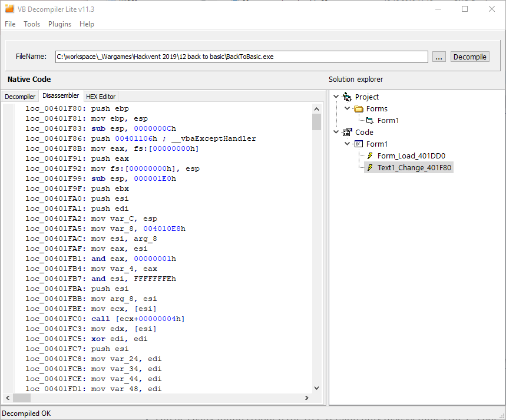The image size is (506, 420).
Task: Select Form_Load_401DD0 in Solution explorer
Action: (x=411, y=156)
